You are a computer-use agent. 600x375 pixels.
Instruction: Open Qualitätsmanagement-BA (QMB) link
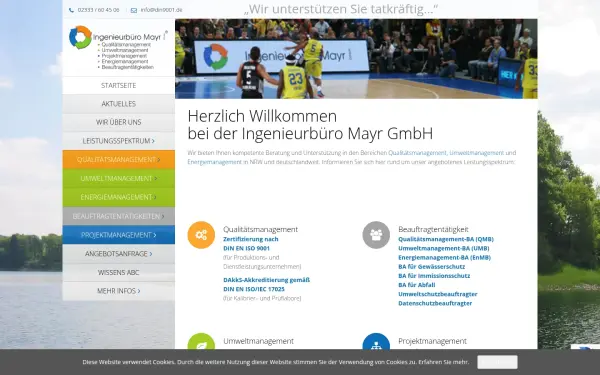(x=446, y=239)
